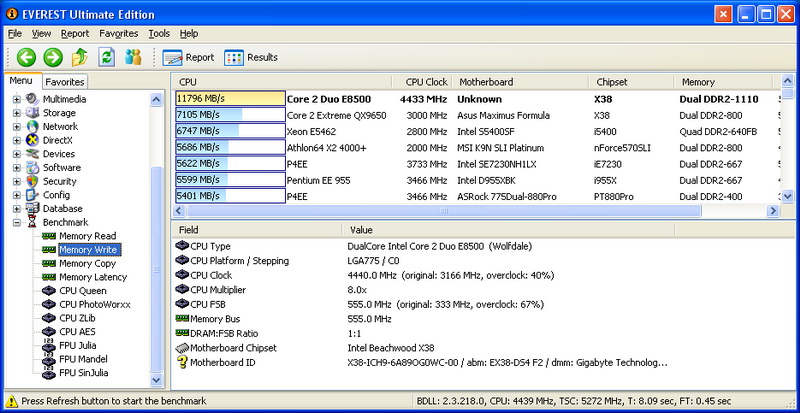Expand the Software tree node
Viewport: 800px width, 413px height.
17,167
